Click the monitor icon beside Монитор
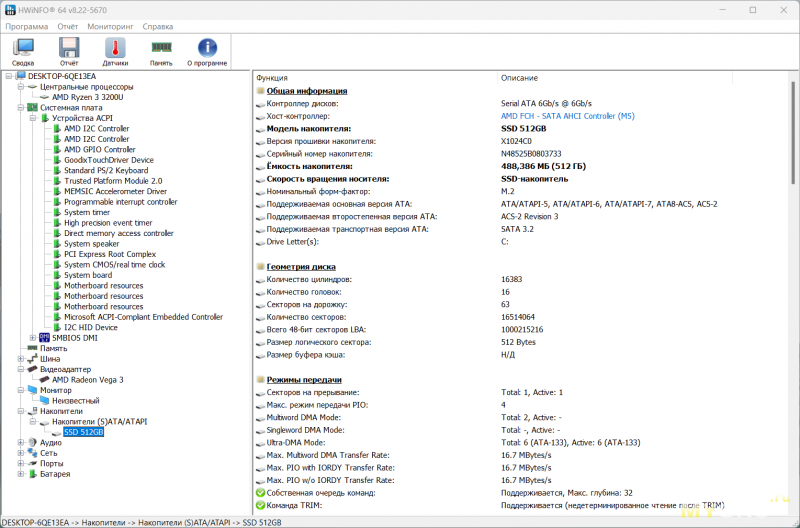The height and width of the screenshot is (528, 800). [33, 390]
